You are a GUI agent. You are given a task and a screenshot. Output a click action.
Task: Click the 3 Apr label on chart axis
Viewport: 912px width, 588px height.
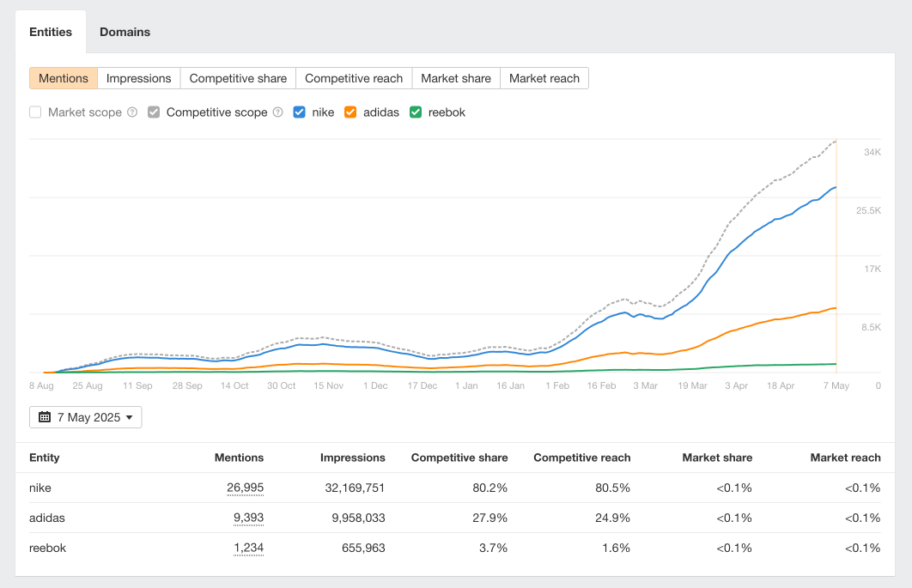(x=736, y=385)
